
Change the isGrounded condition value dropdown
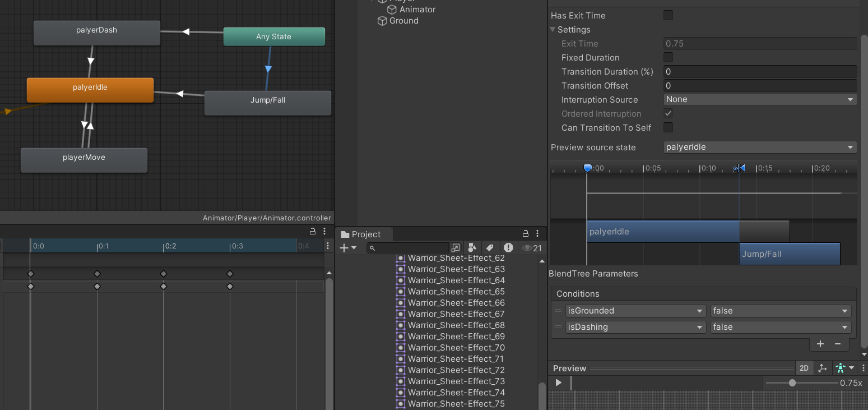click(x=781, y=310)
